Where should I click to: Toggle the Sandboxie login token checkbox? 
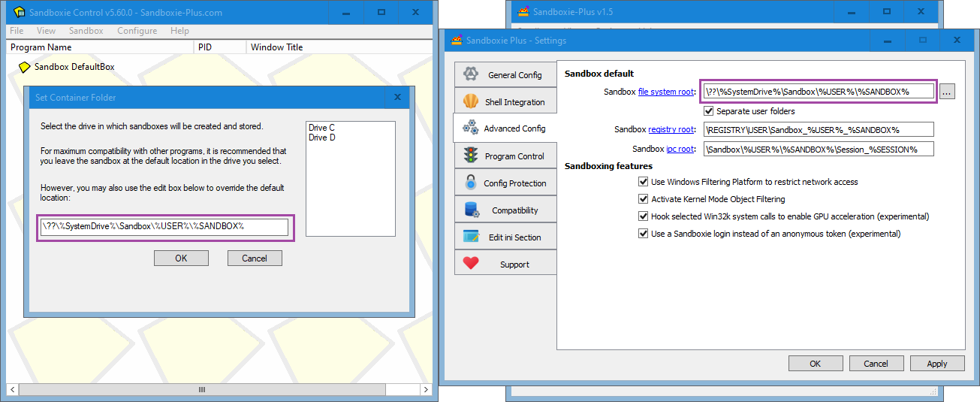pos(643,234)
